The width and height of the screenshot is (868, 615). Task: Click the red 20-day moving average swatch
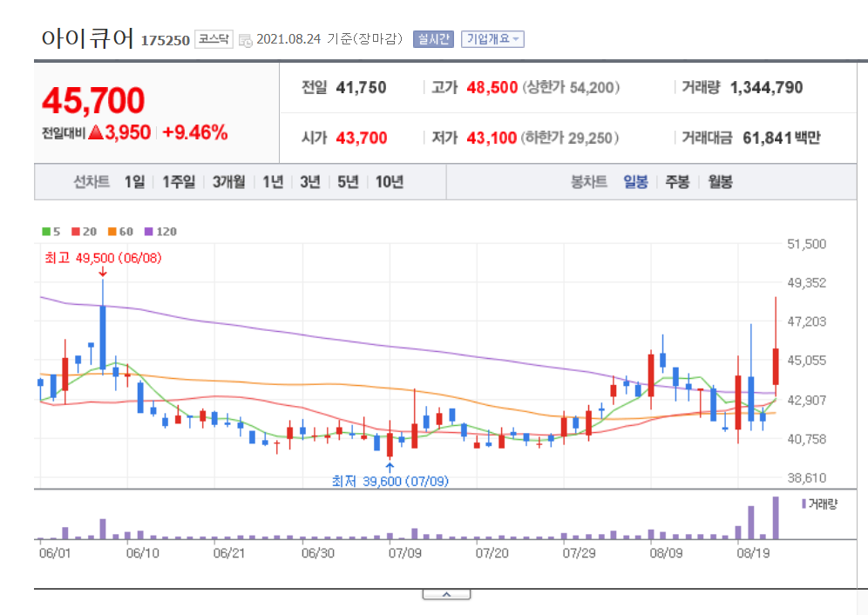76,232
